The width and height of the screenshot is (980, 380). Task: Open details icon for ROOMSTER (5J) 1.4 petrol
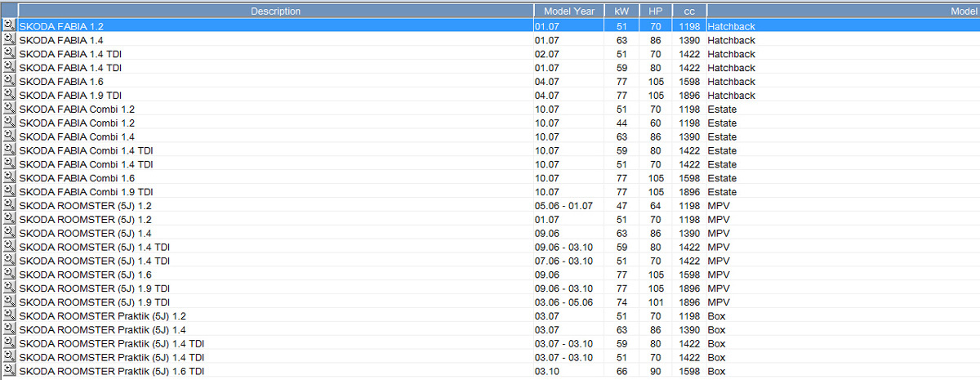click(x=8, y=234)
